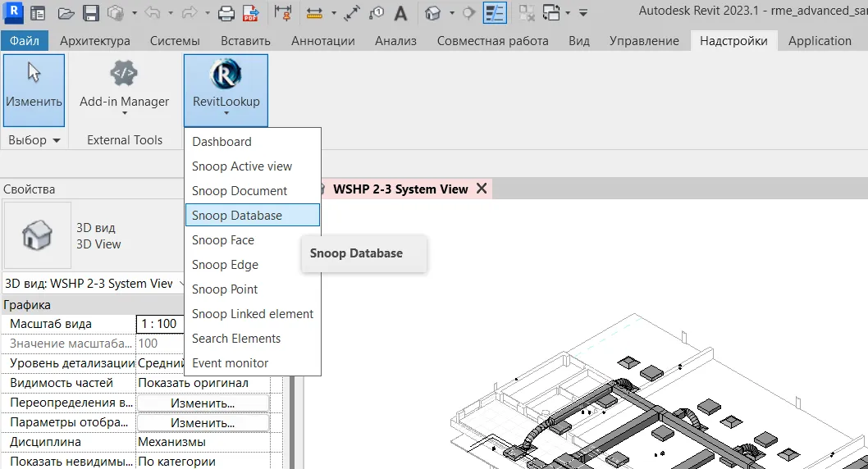Activate the Measure dimension pin icon

tap(283, 13)
